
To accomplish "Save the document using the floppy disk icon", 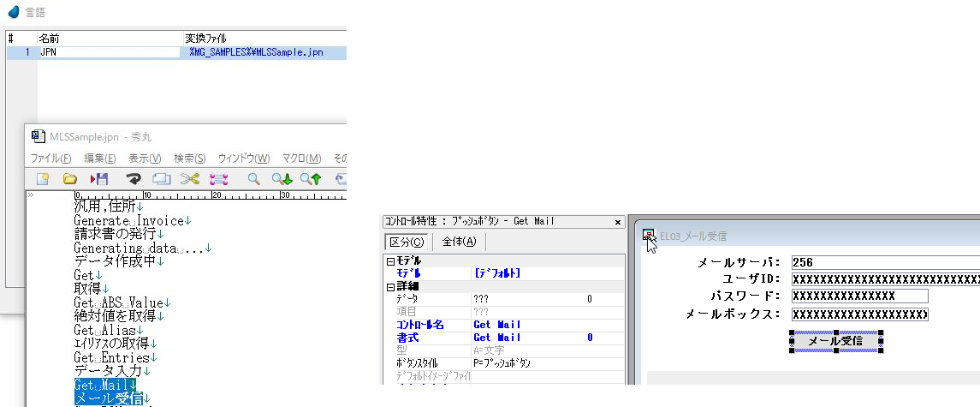I will [99, 179].
